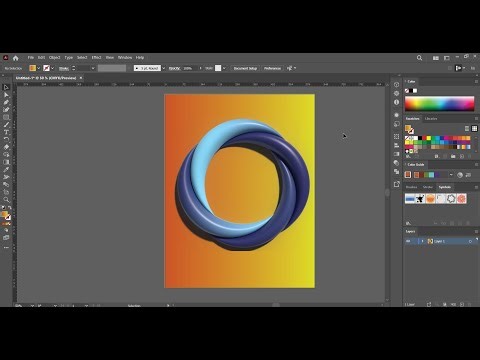Select the Gradient tool
This screenshot has width=480, height=360.
pyautogui.click(x=6, y=162)
